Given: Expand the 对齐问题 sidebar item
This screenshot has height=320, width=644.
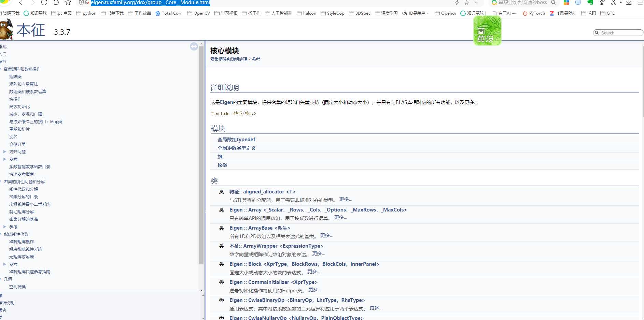Looking at the screenshot, I should (x=5, y=151).
